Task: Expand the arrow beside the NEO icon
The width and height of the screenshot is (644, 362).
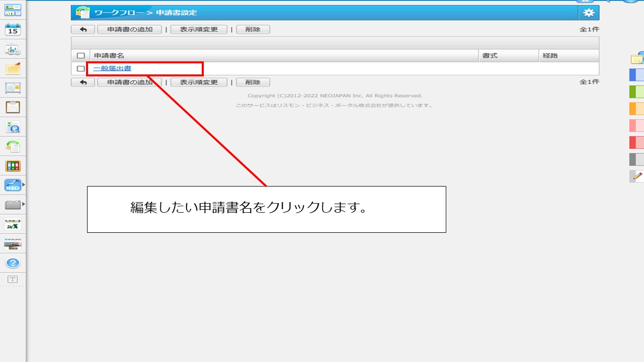Action: click(23, 186)
